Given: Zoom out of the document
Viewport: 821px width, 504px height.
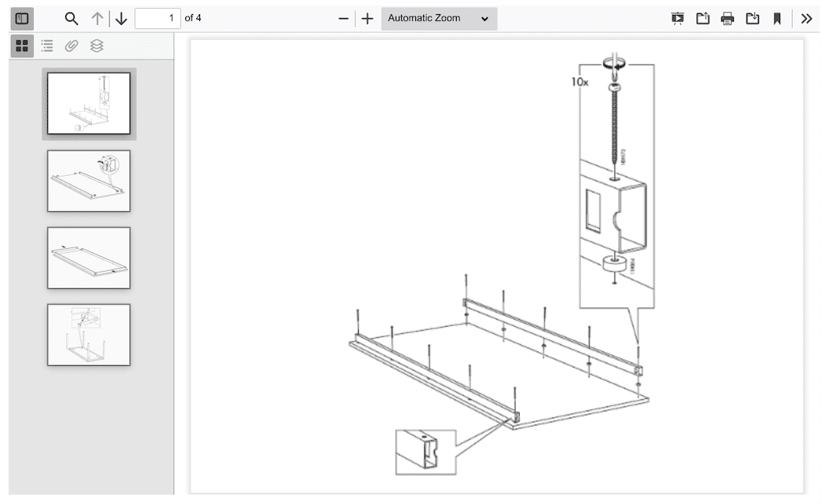Looking at the screenshot, I should coord(342,17).
